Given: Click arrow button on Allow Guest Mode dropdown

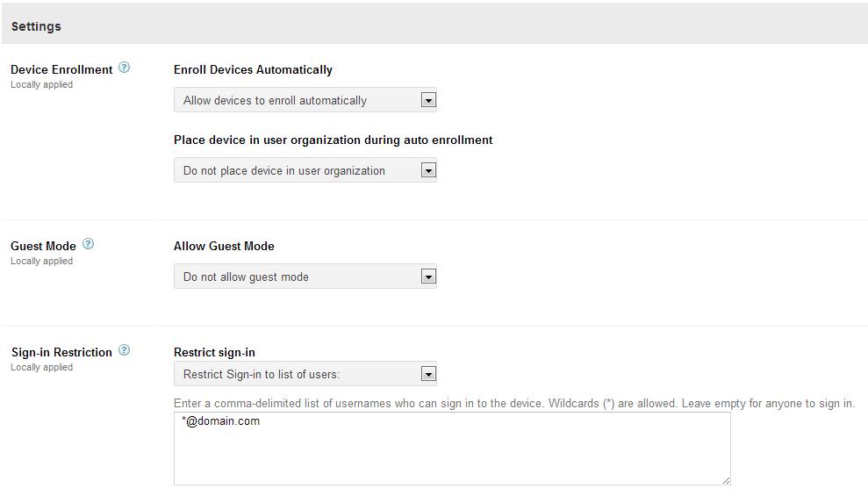Looking at the screenshot, I should pos(428,277).
